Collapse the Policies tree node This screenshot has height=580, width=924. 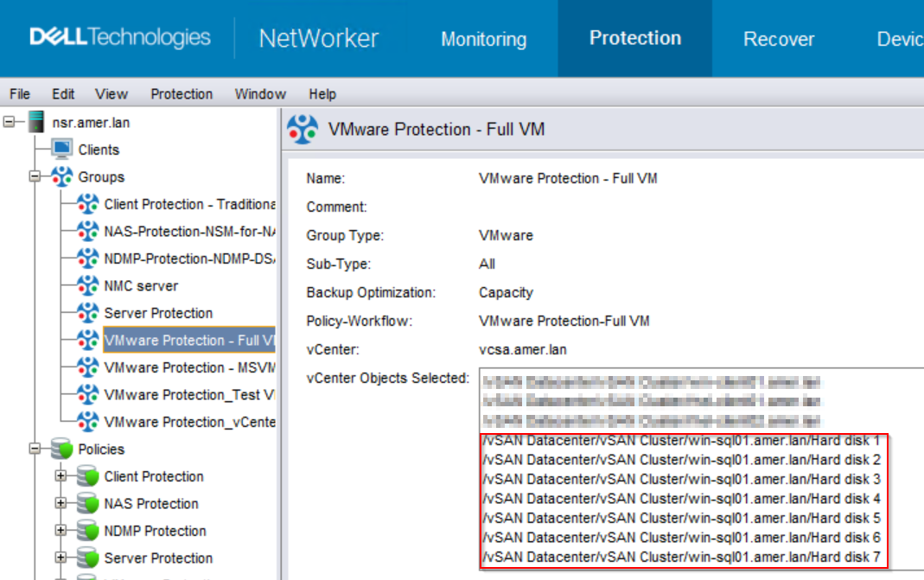35,449
